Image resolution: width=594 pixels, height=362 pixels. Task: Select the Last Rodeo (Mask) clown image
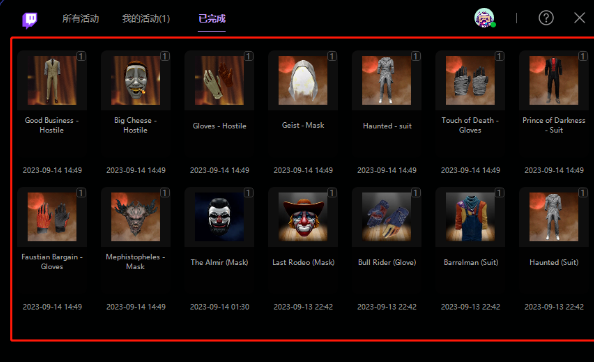[x=303, y=217]
